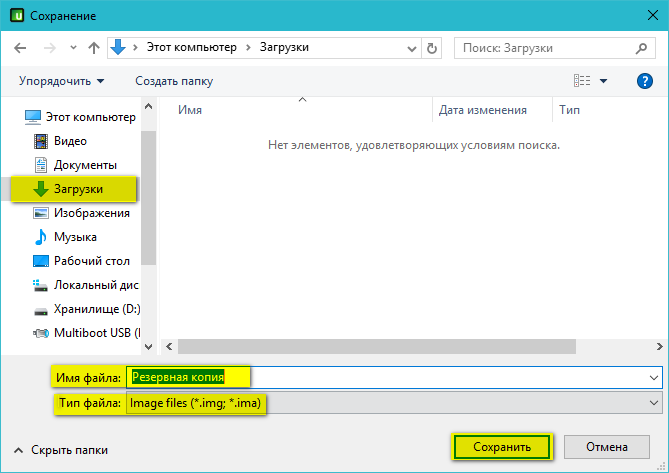Click 'Сохранить' button
Viewport: 669px width, 473px height.
[502, 447]
